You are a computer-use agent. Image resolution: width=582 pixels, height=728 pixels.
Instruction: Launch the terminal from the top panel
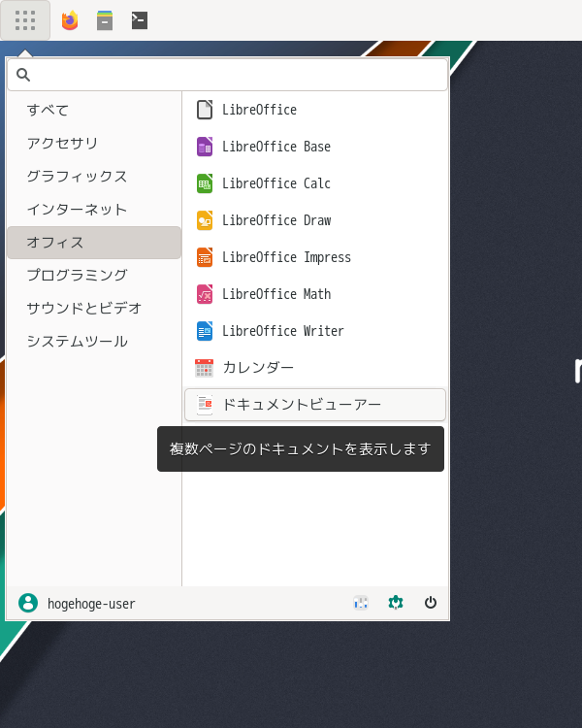point(140,20)
